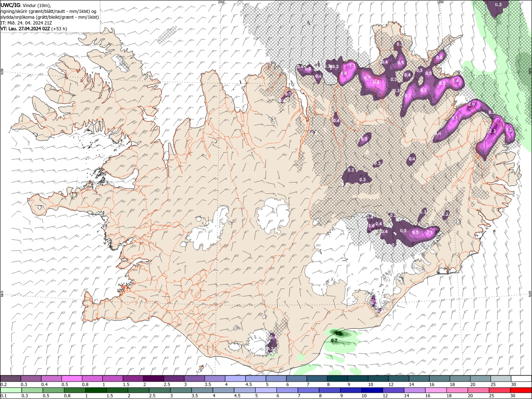The image size is (532, 399).
Task: Select the darkest purple 2 swatch in the upper scale
Action: [x=153, y=379]
